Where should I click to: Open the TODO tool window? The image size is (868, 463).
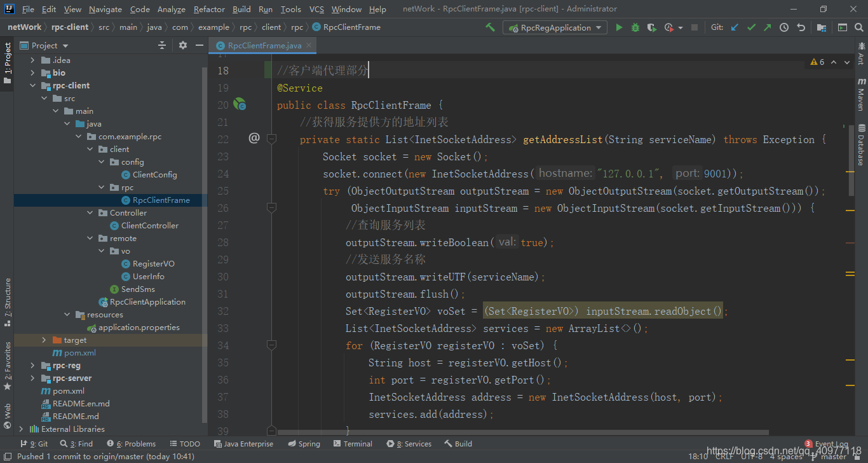click(x=185, y=444)
